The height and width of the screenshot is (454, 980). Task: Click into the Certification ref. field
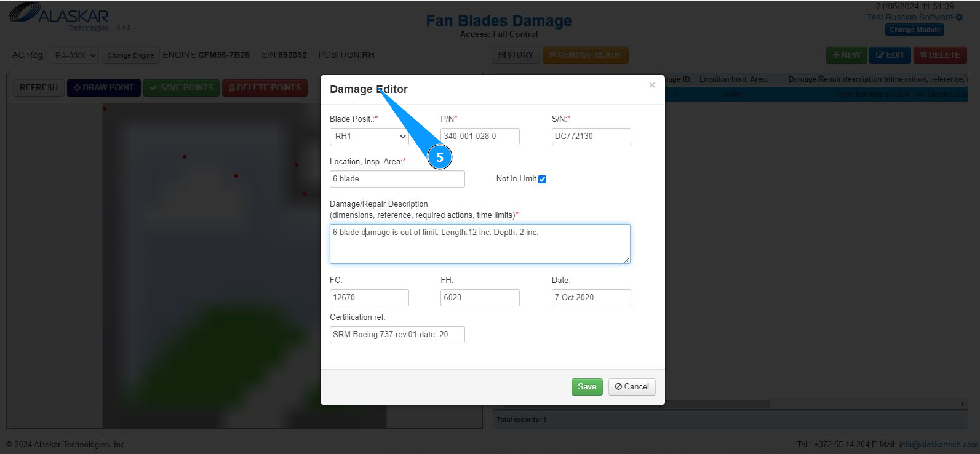click(x=397, y=335)
